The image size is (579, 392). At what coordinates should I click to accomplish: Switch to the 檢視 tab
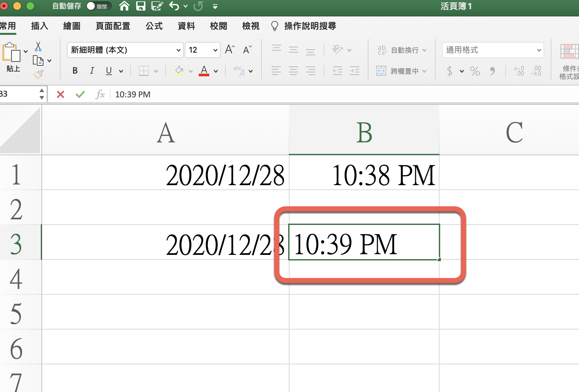pyautogui.click(x=251, y=26)
